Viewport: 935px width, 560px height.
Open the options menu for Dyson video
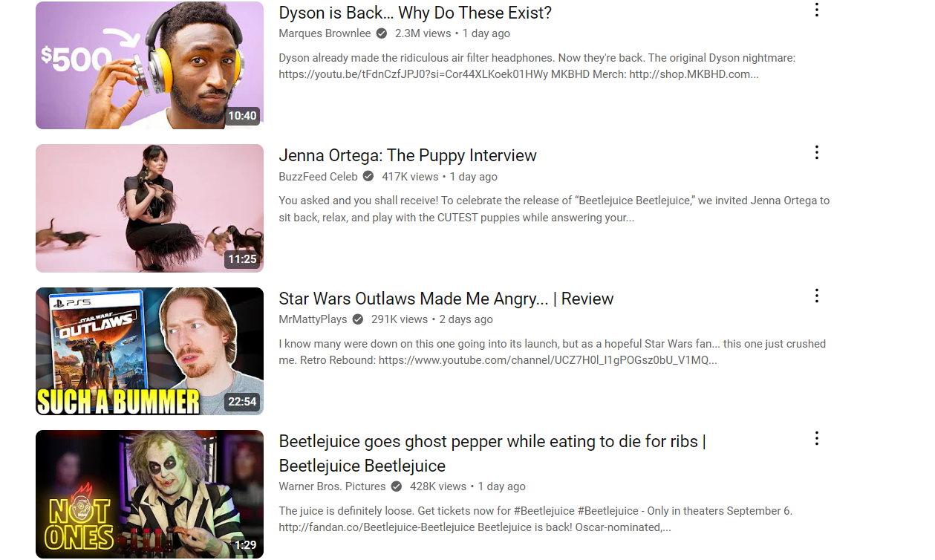coord(817,10)
